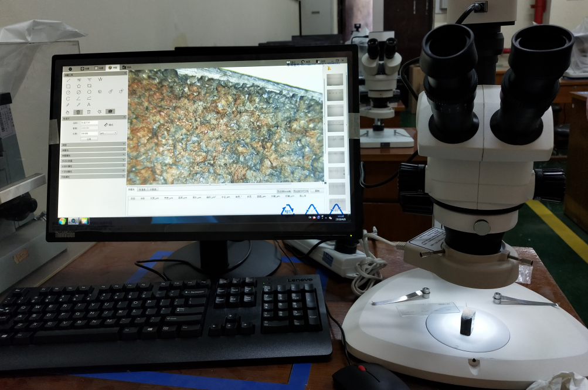Click the delete-all icon beside the trash
This screenshot has height=390, width=588.
[89, 112]
